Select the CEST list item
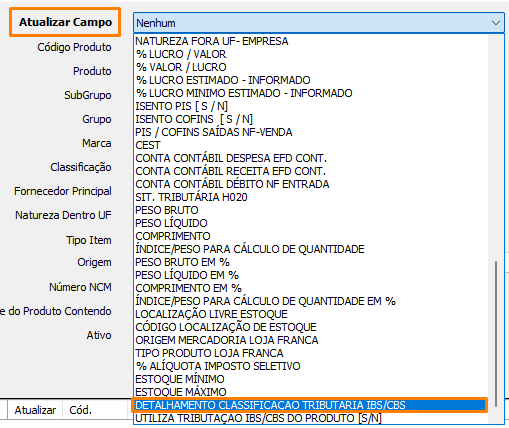Image resolution: width=509 pixels, height=428 pixels. 311,145
